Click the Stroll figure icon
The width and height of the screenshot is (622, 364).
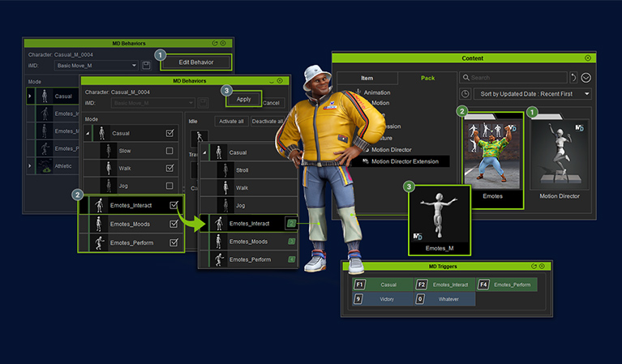point(225,170)
